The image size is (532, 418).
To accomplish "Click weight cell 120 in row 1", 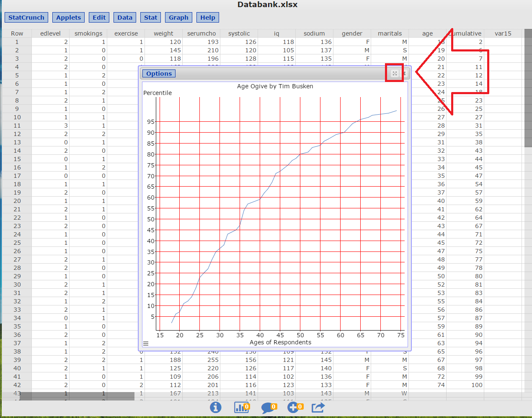I will point(164,42).
